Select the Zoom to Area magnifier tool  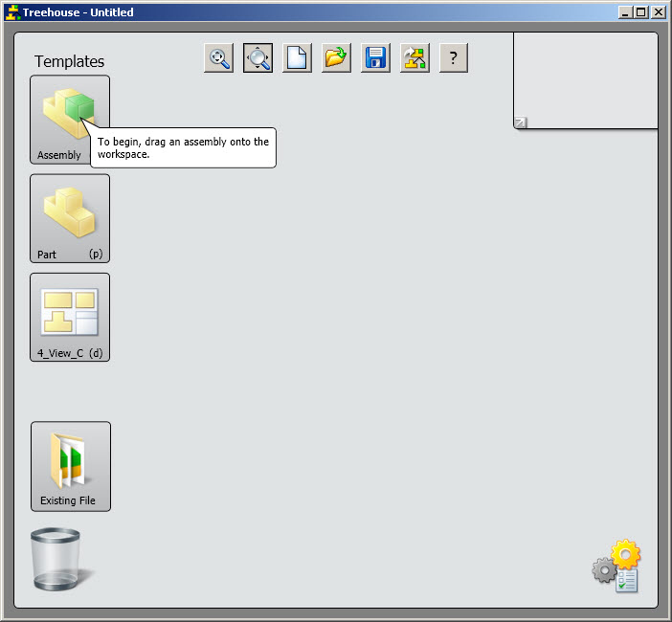(x=258, y=57)
